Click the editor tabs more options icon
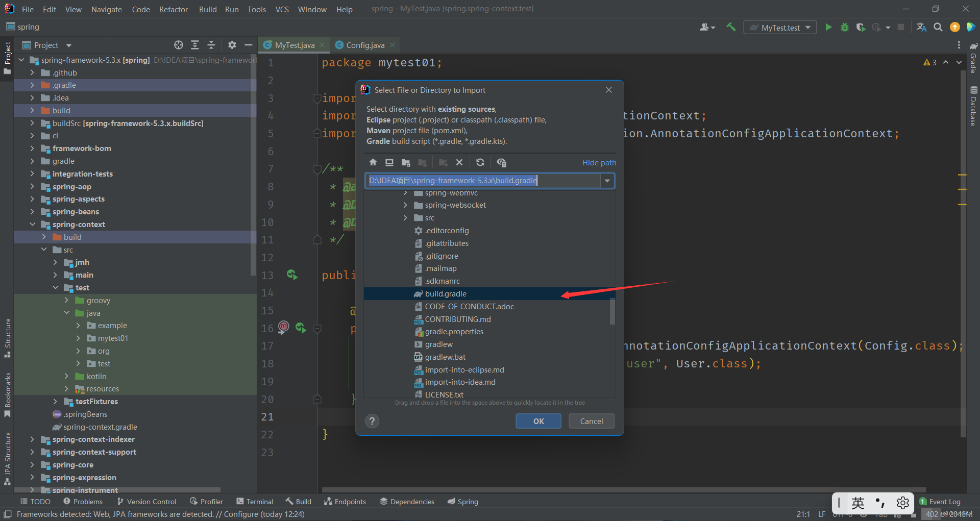The height and width of the screenshot is (521, 980). [959, 45]
